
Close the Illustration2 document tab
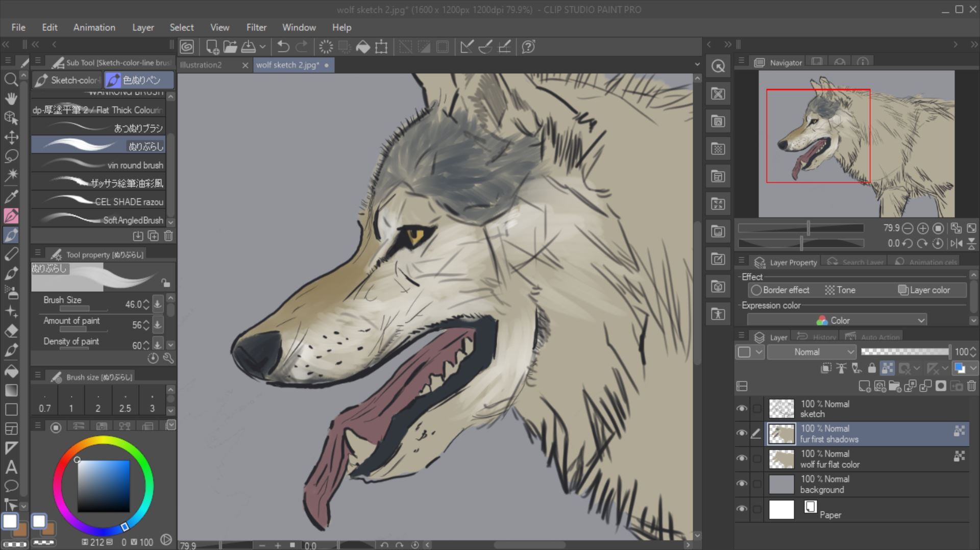[x=245, y=65]
